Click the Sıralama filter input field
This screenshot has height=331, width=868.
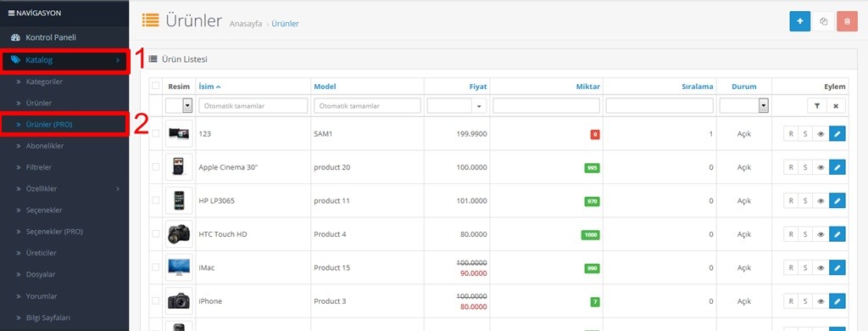[659, 106]
